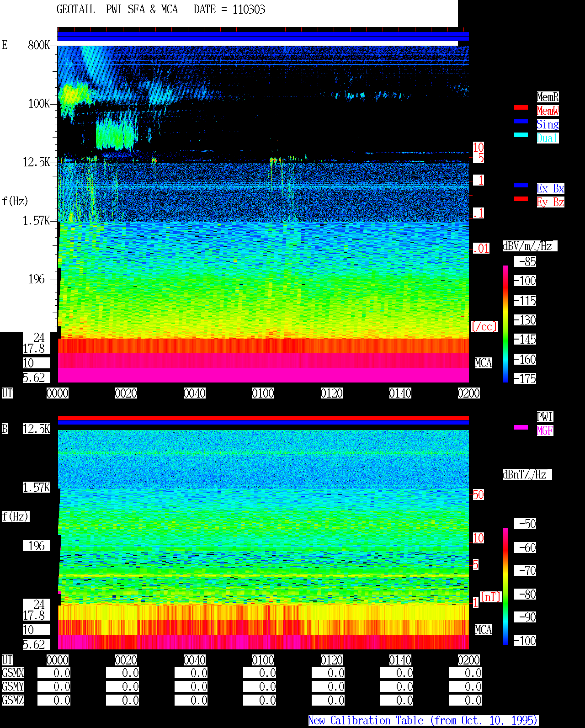
Task: Click the '-160' color scale value
Action: (x=525, y=359)
